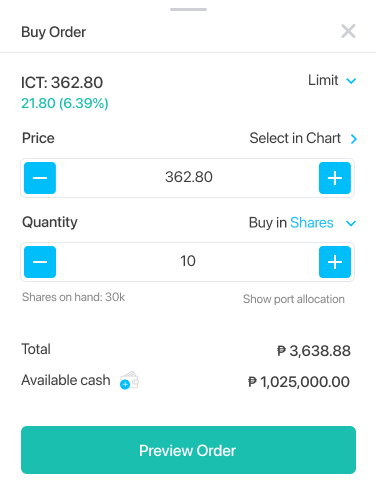Select the ICT: 362.80 stock quote
This screenshot has height=498, width=376.
click(62, 82)
